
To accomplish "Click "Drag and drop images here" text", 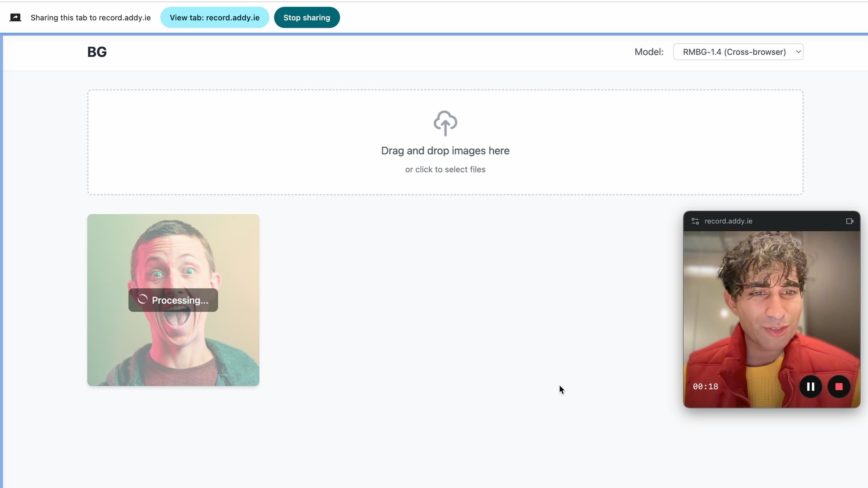I will 445,151.
